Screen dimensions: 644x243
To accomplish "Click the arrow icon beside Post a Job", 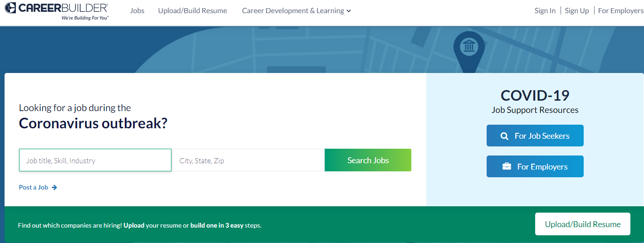I will pos(54,187).
